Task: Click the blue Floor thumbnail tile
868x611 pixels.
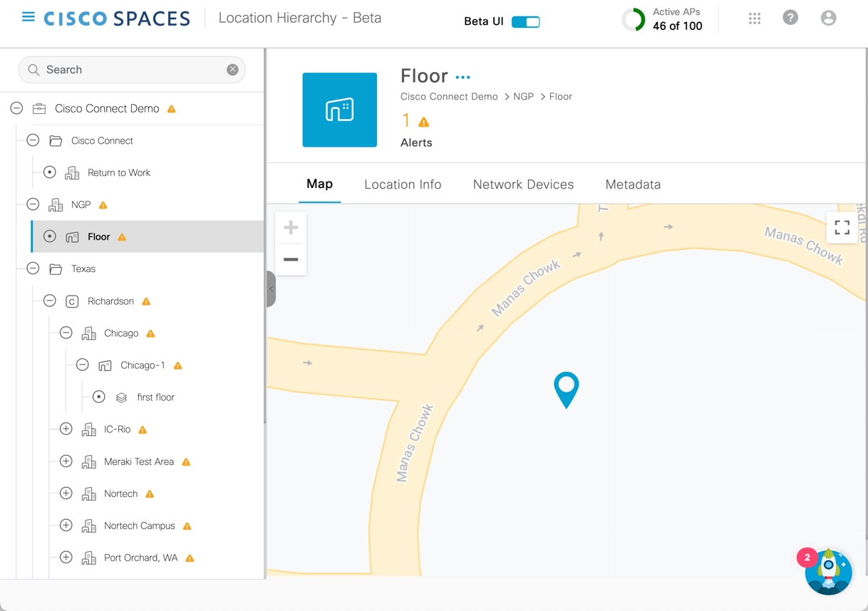Action: point(340,110)
